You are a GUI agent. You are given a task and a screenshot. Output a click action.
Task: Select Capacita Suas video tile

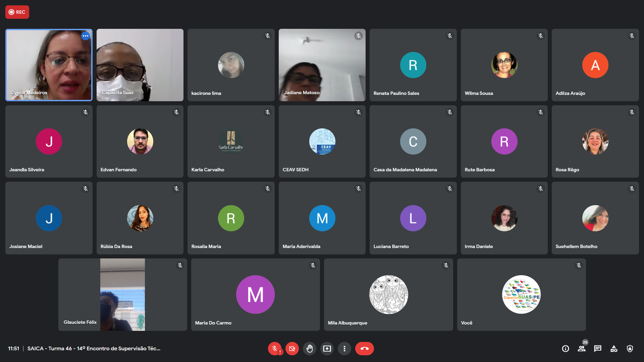pos(140,65)
